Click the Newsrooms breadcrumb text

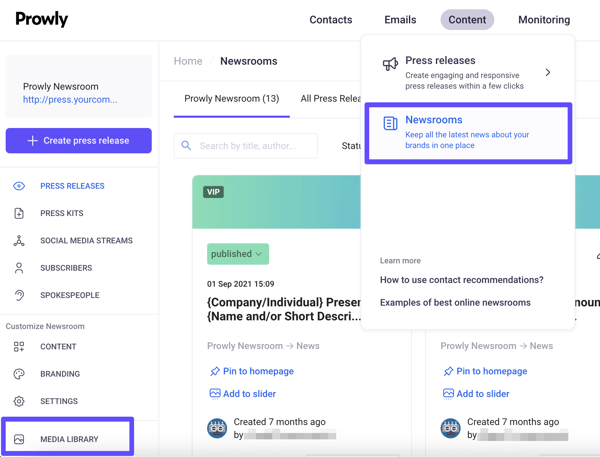249,61
